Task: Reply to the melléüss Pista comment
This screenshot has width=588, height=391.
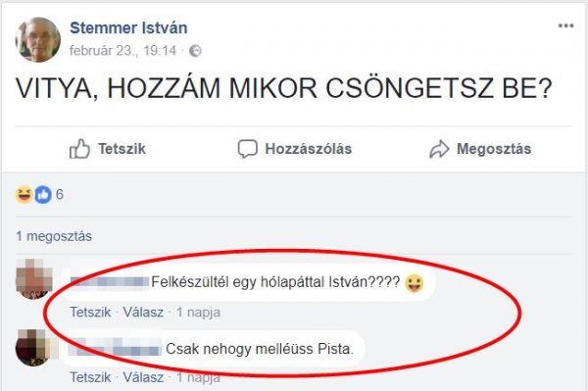Action: [143, 377]
